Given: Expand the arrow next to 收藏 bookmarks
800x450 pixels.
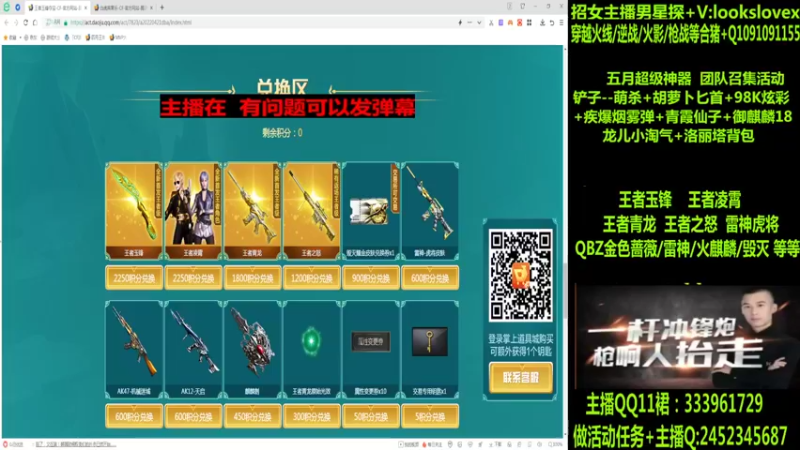Looking at the screenshot, I should tap(20, 37).
